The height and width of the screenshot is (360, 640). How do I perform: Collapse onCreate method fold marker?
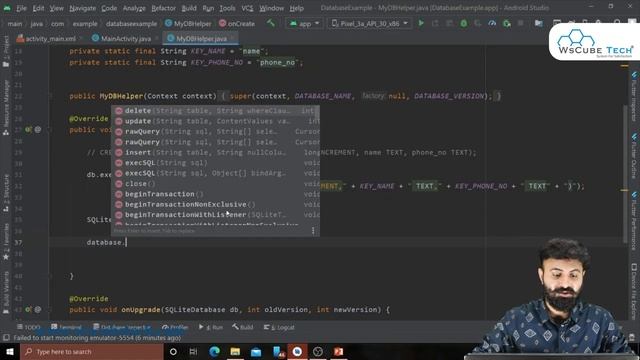click(51, 130)
